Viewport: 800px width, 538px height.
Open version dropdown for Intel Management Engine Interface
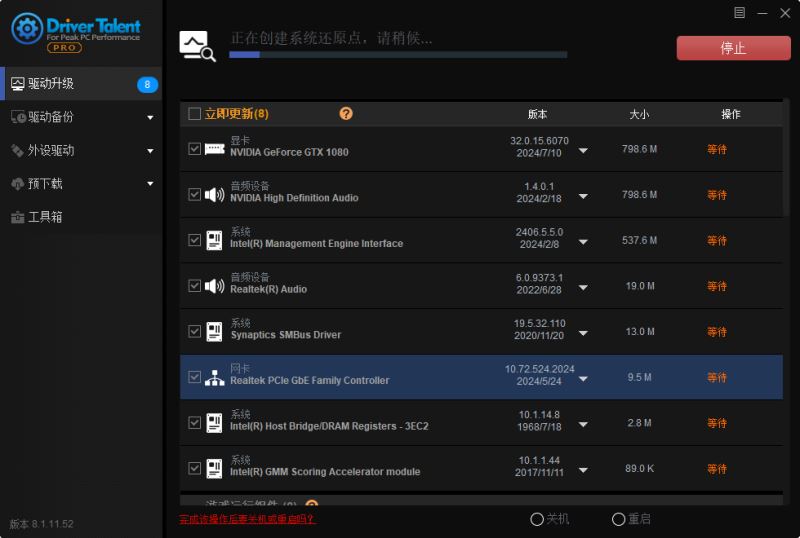click(x=583, y=242)
